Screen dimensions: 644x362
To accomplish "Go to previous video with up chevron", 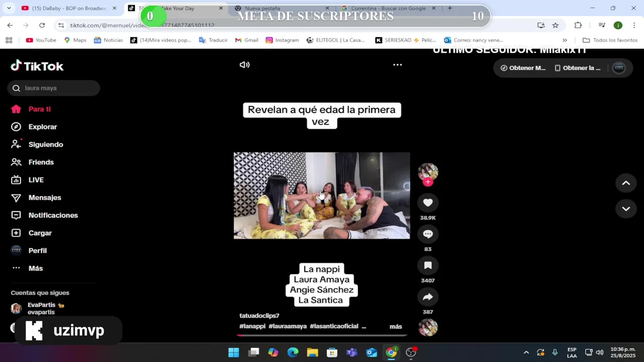I will click(x=626, y=183).
